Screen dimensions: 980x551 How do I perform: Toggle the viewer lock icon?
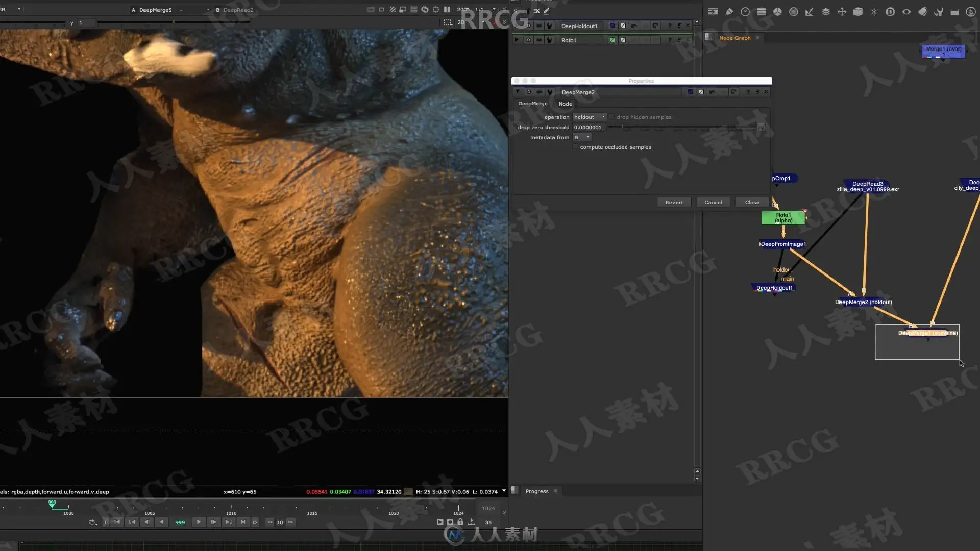click(x=460, y=522)
